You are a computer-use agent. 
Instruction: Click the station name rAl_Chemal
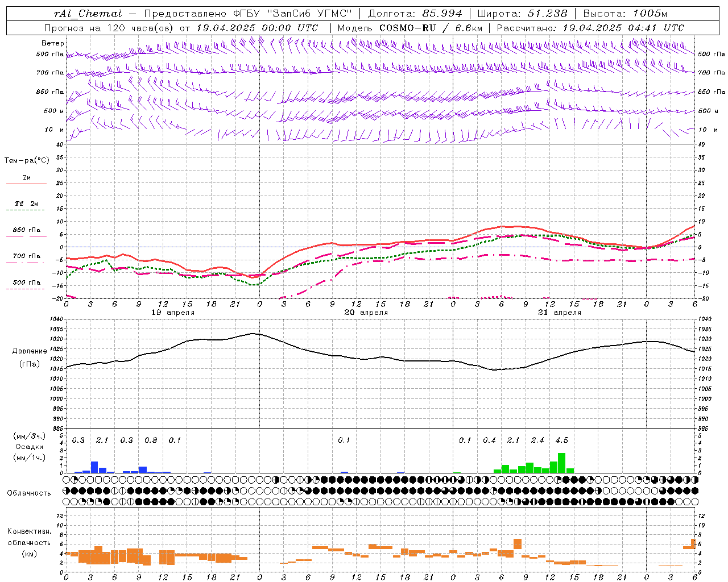pos(88,14)
